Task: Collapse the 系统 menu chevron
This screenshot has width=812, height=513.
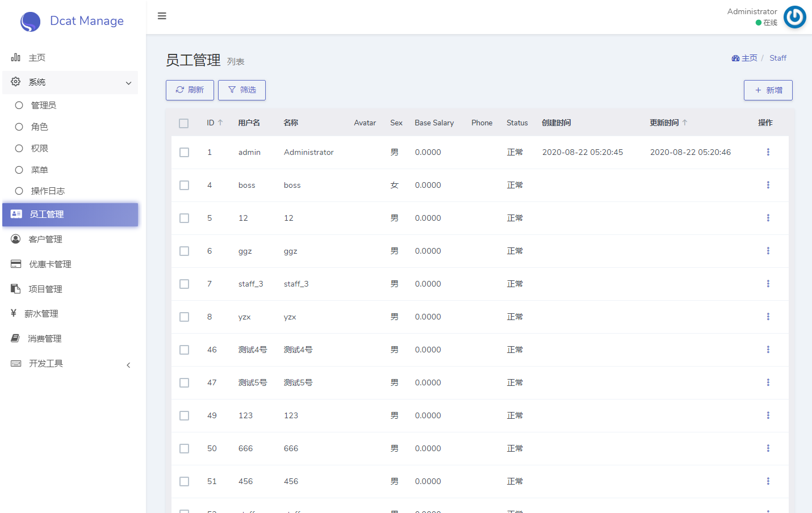Action: [x=128, y=83]
